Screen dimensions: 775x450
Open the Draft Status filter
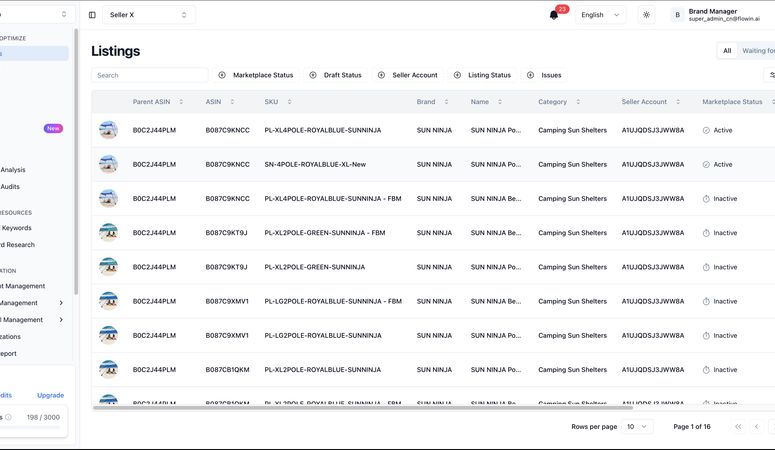[336, 75]
